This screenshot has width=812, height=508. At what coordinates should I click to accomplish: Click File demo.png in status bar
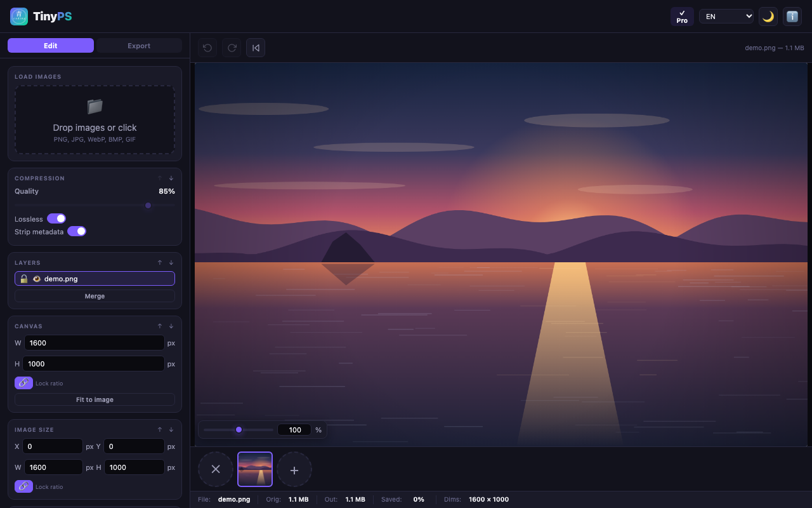point(224,500)
